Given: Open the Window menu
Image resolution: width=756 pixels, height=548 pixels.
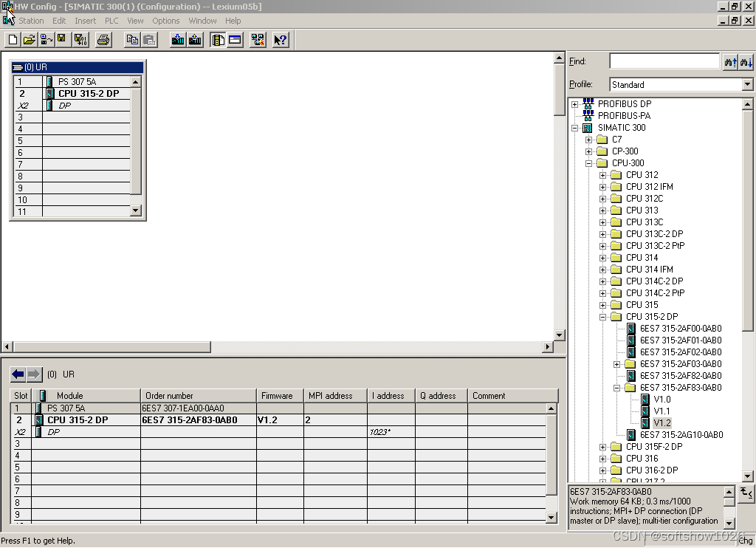Looking at the screenshot, I should [x=202, y=21].
